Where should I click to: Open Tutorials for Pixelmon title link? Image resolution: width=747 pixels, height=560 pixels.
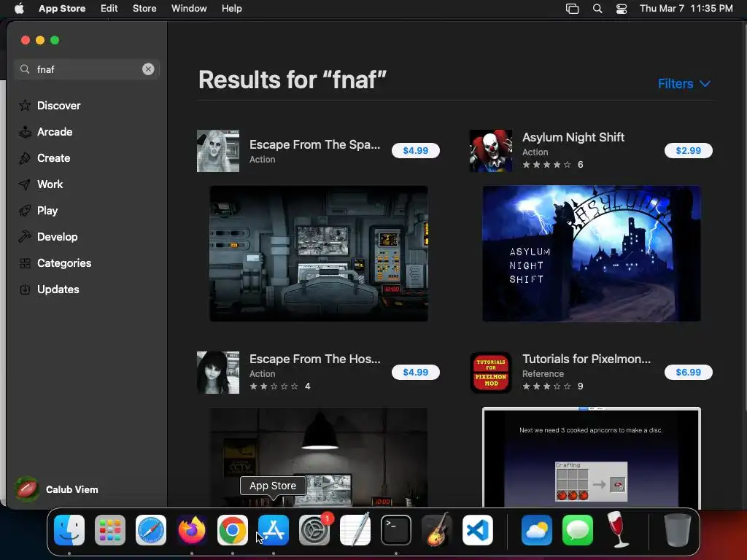pos(587,359)
